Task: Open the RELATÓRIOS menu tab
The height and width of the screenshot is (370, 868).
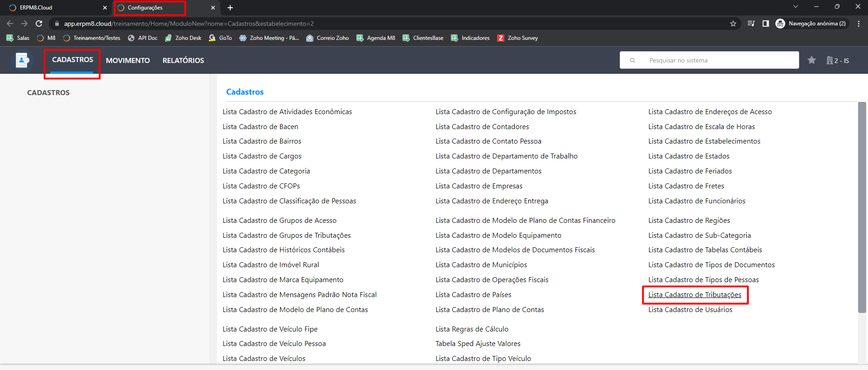Action: pos(183,61)
